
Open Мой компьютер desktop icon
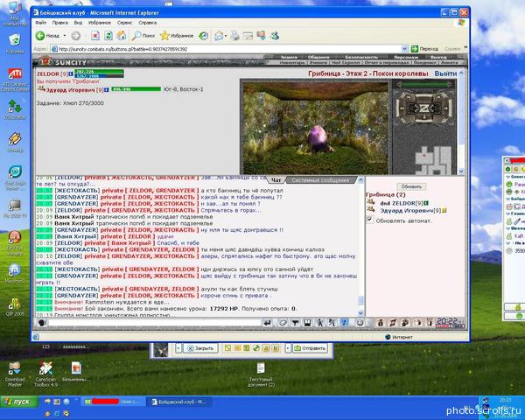click(14, 14)
